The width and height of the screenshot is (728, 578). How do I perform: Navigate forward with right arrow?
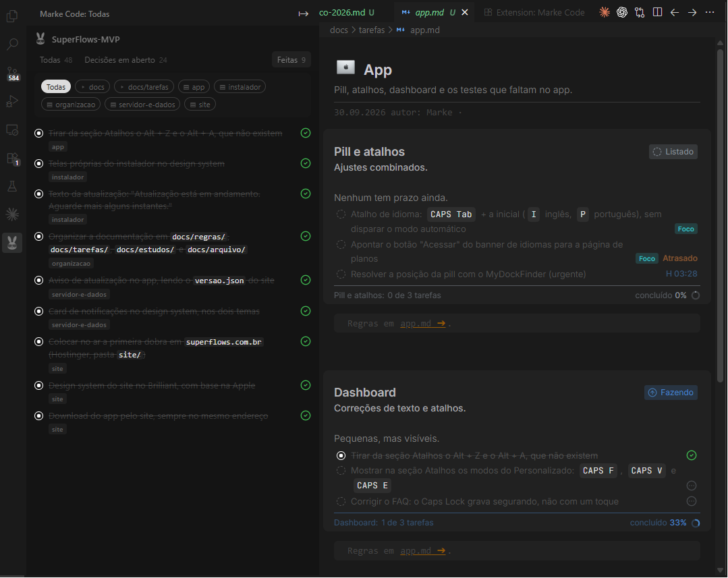(x=692, y=13)
